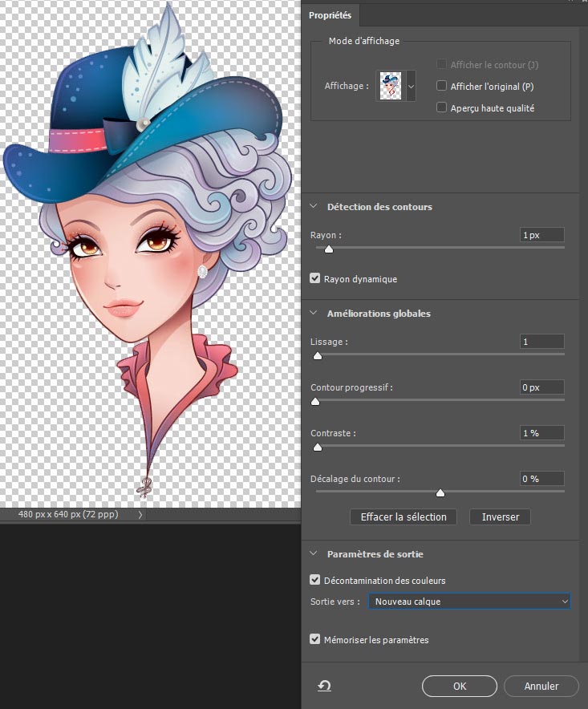Click the reset settings arrow icon
The image size is (588, 709).
pos(326,686)
